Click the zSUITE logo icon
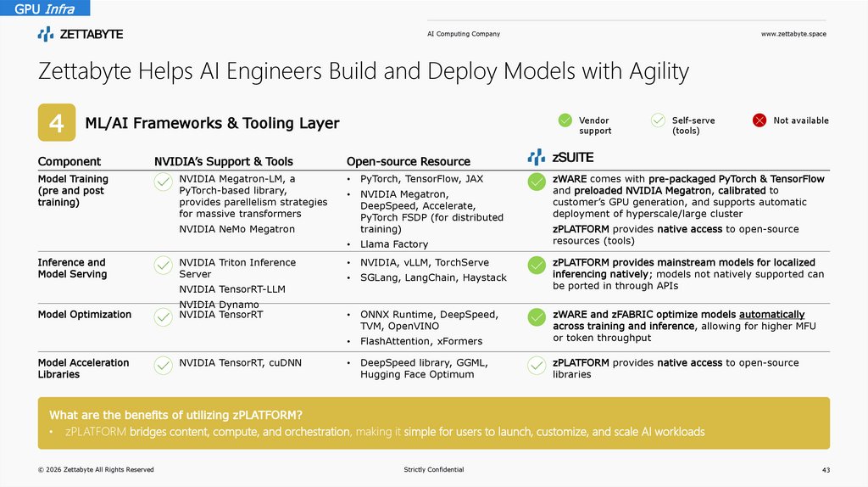 pyautogui.click(x=536, y=157)
